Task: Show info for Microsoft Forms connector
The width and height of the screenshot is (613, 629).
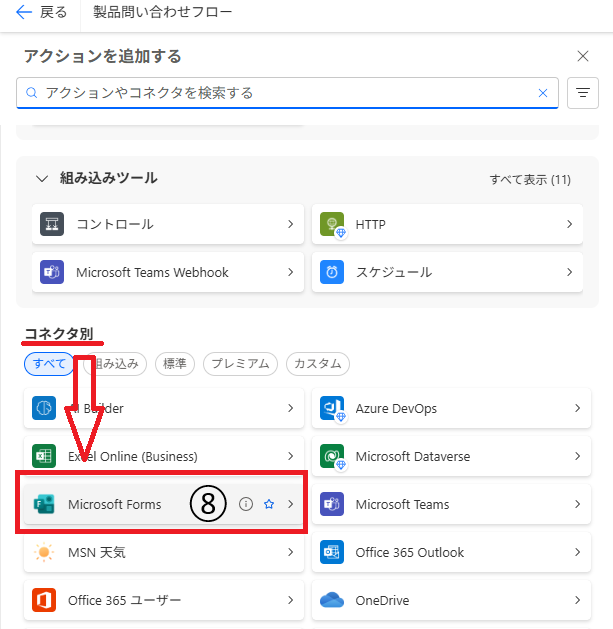Action: 246,505
